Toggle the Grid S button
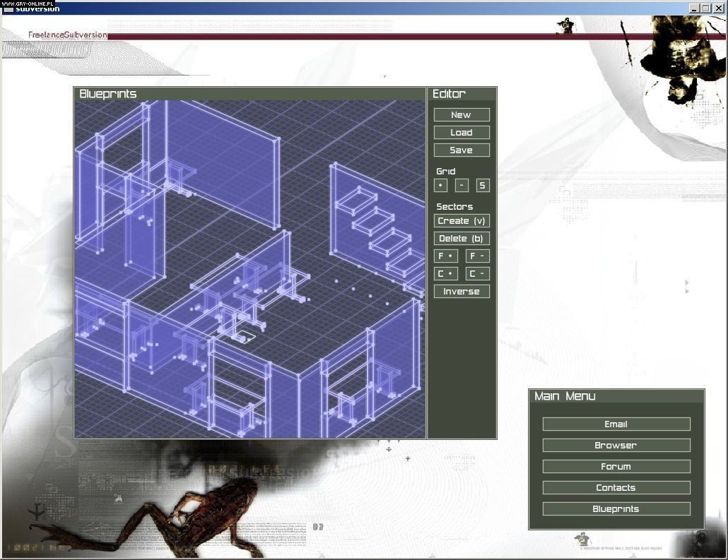The width and height of the screenshot is (728, 560). [483, 186]
